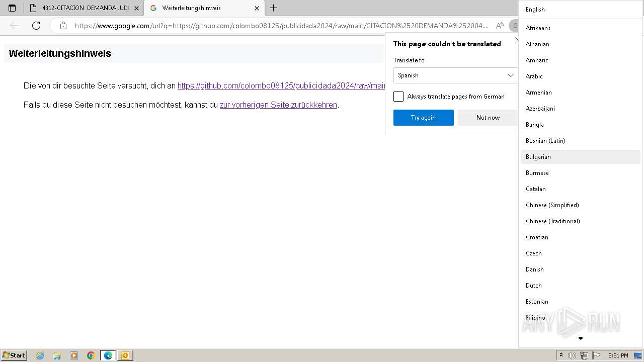Click the Not now button

pos(488,118)
